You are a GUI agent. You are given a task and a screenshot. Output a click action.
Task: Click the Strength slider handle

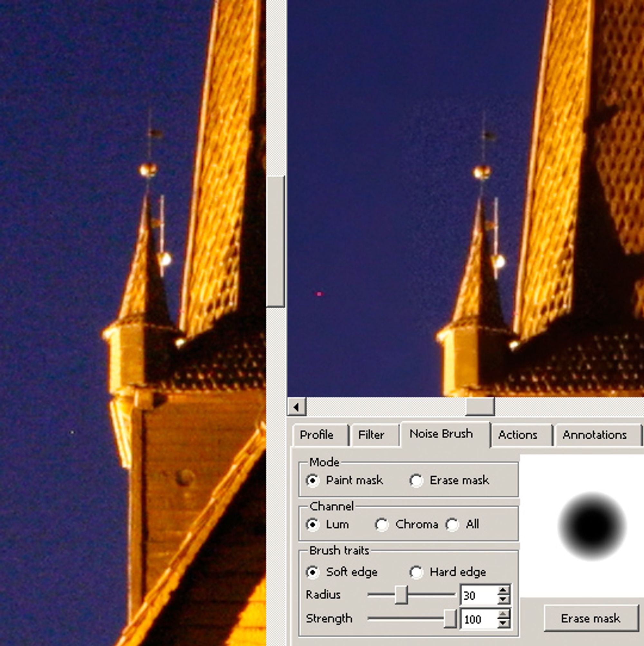pos(450,619)
